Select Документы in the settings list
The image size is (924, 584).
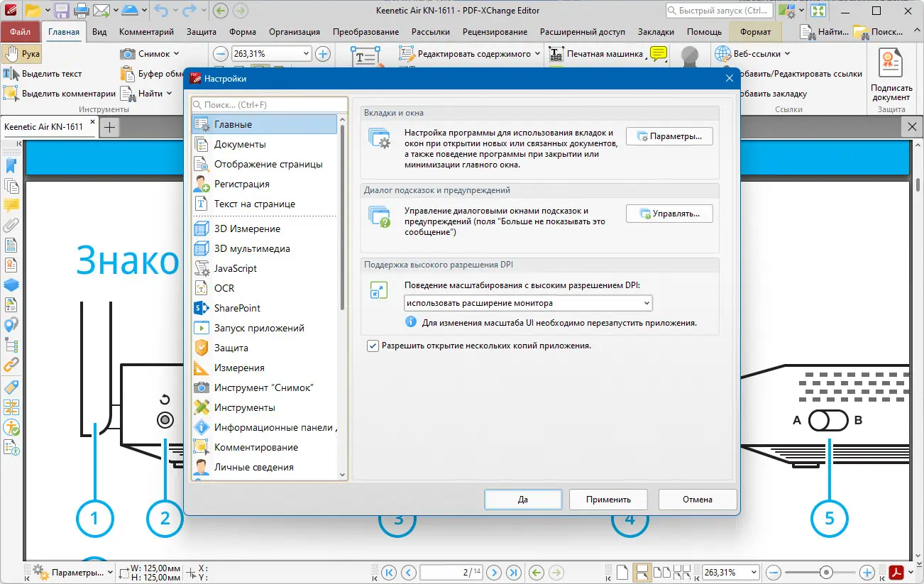(264, 144)
